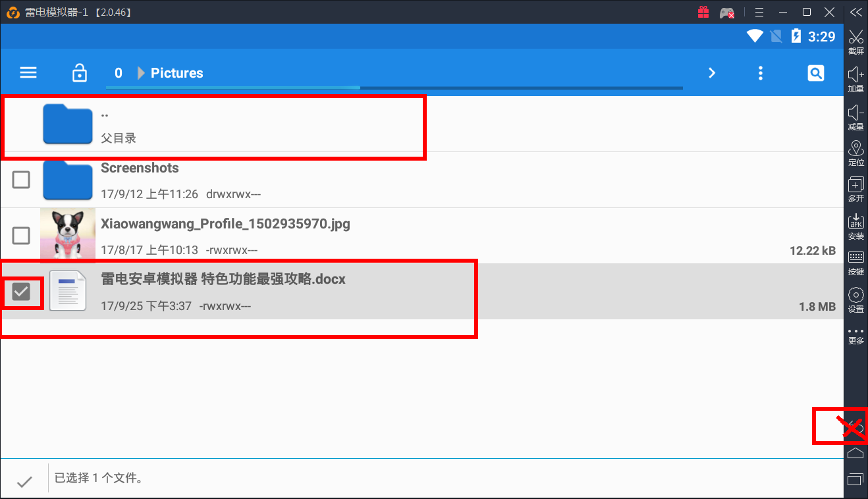Click file name "雷电安卓模拟器 特色功能最强攻略.docx"

coord(223,279)
